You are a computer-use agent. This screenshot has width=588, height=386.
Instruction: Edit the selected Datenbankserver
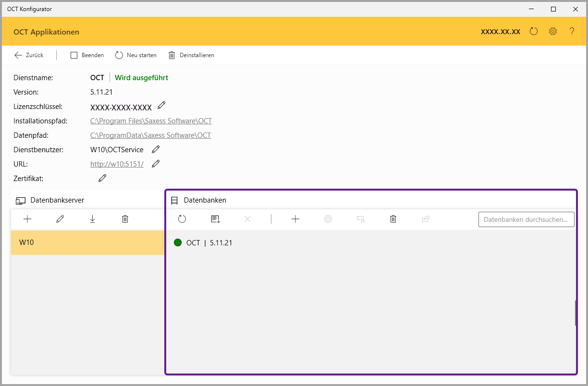click(60, 219)
